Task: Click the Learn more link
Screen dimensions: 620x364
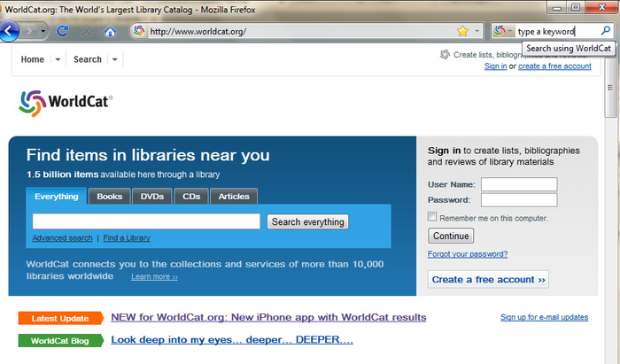Action: coord(154,276)
